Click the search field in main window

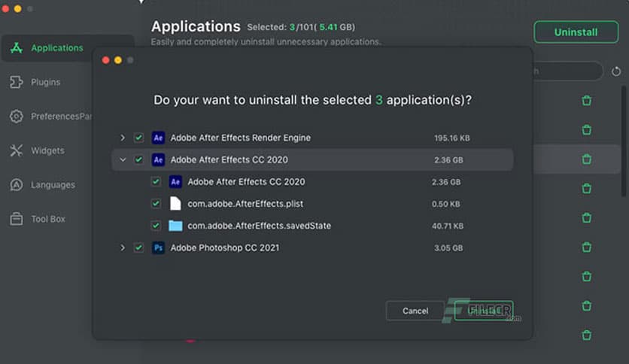click(x=567, y=71)
